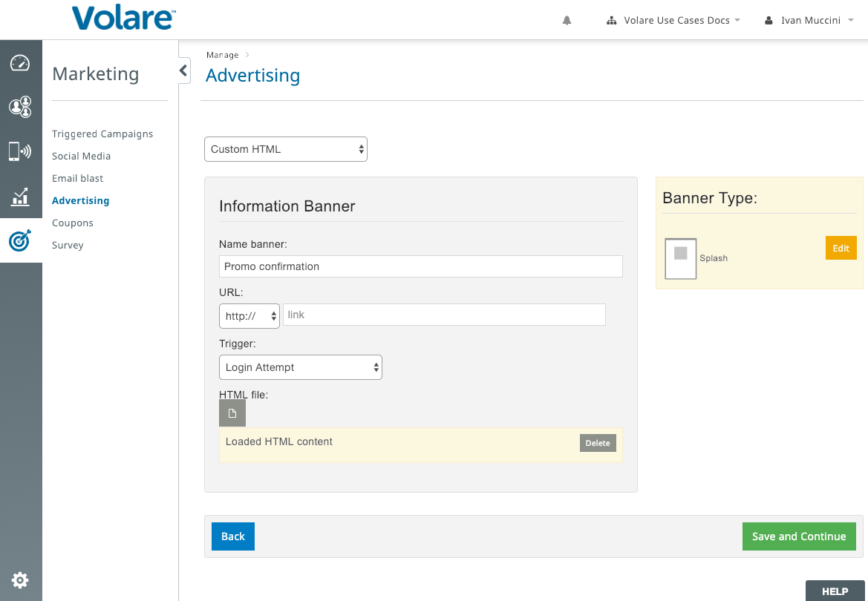Open the dashboard gauge icon in sidebar

pyautogui.click(x=21, y=62)
